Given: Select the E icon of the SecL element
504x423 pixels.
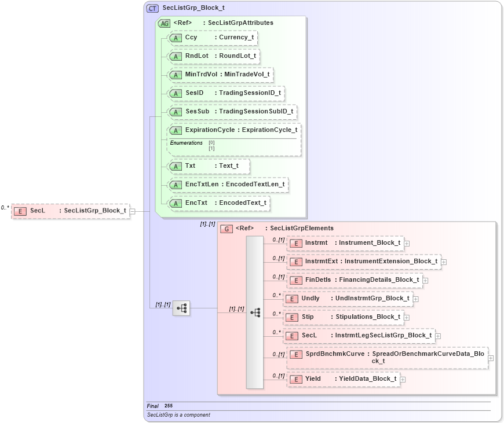Looking at the screenshot, I should pyautogui.click(x=19, y=211).
